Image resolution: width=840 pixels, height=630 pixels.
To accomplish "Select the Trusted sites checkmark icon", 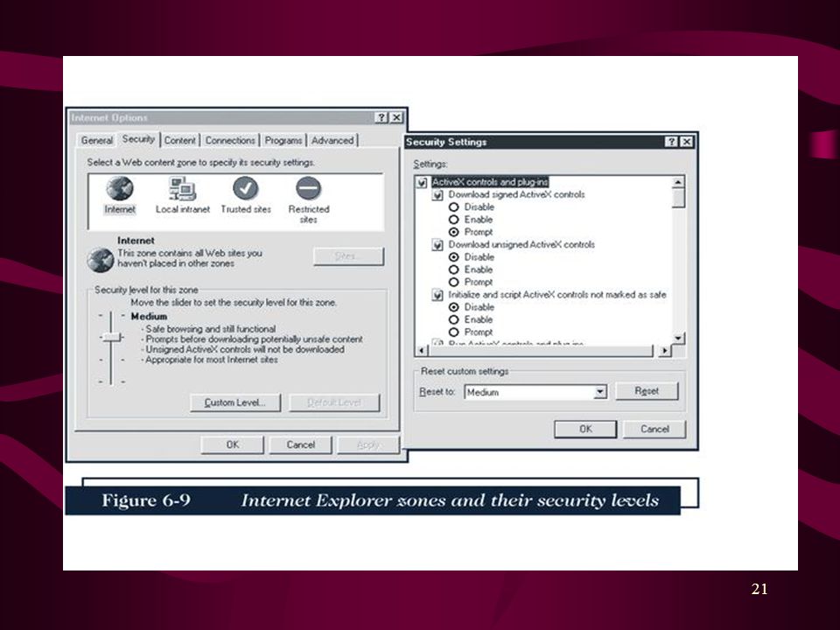I will pos(245,189).
